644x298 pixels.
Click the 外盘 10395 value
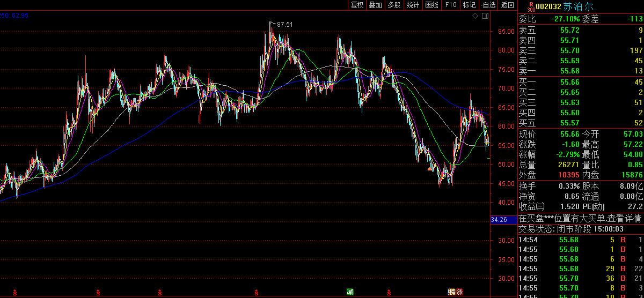(x=569, y=175)
